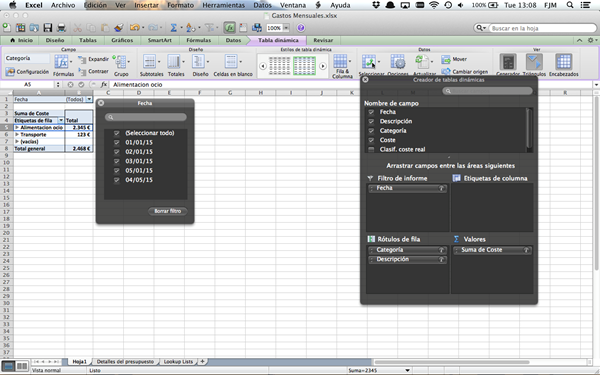Click the purple Help question icon
The width and height of the screenshot is (600, 375).
pos(301,28)
